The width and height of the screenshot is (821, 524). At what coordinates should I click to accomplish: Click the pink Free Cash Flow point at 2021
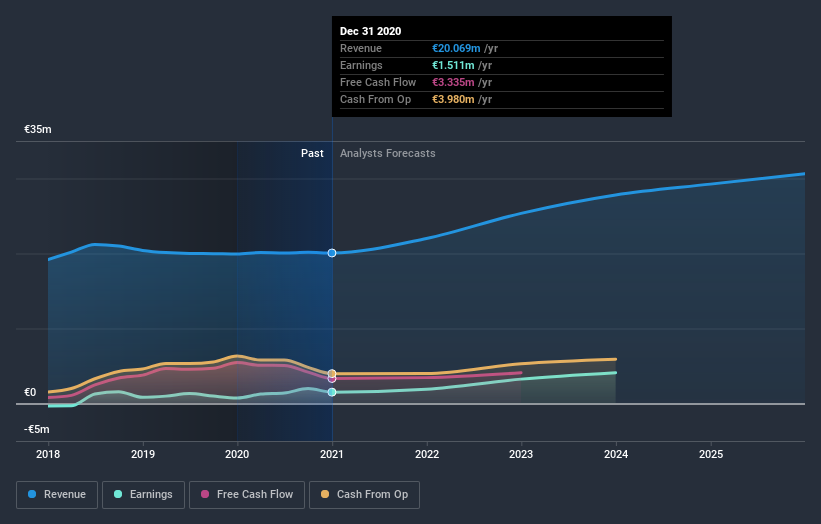332,378
